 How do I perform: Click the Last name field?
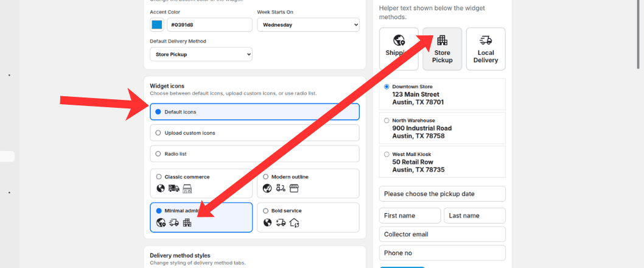tap(475, 216)
